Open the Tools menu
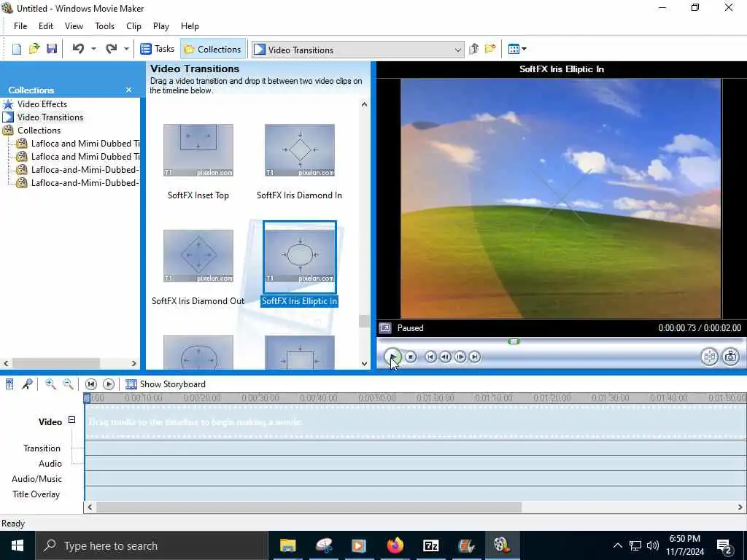 tap(104, 26)
